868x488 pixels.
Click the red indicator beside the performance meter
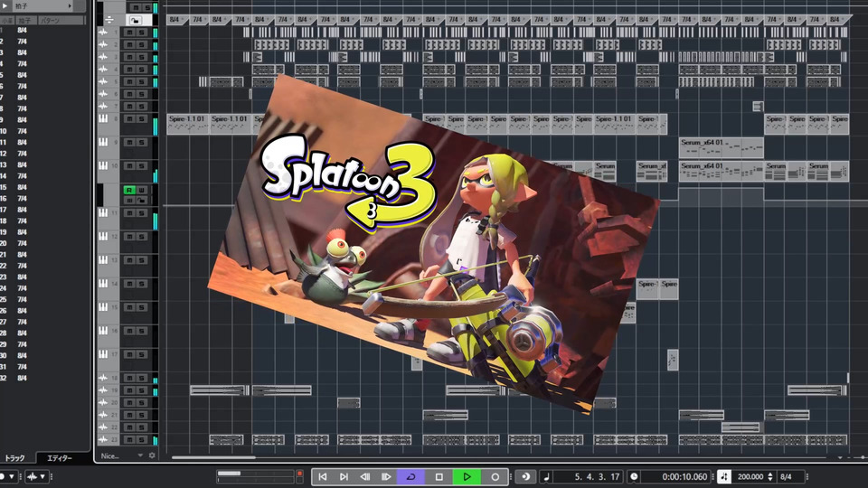299,474
